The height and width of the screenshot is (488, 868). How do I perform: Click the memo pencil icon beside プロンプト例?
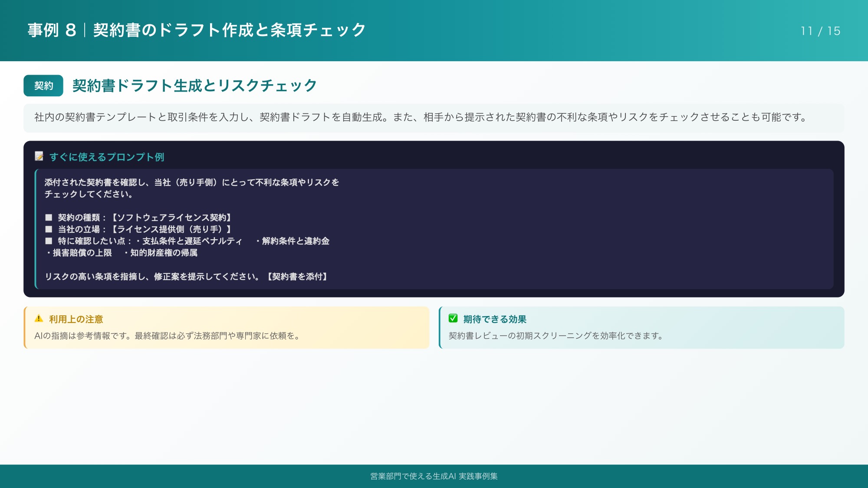pos(39,156)
